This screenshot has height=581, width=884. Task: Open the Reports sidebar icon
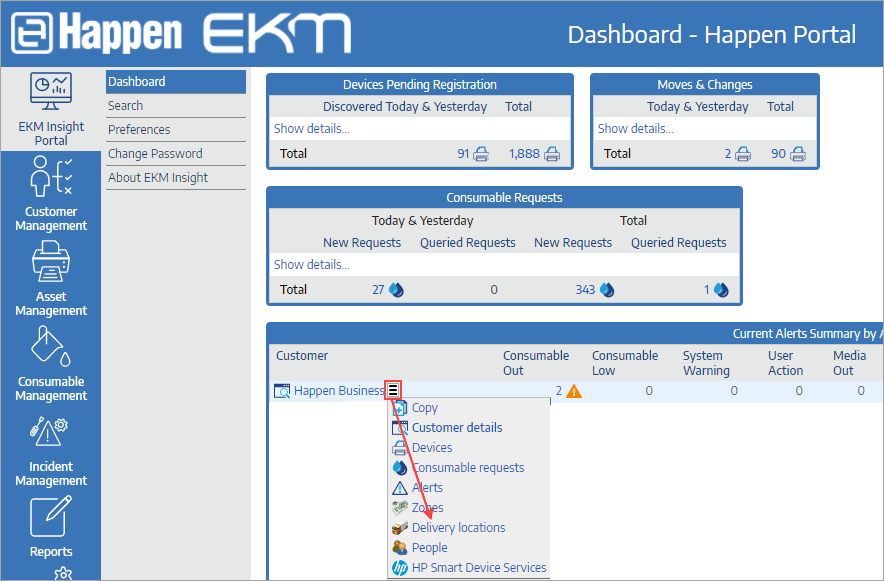51,516
